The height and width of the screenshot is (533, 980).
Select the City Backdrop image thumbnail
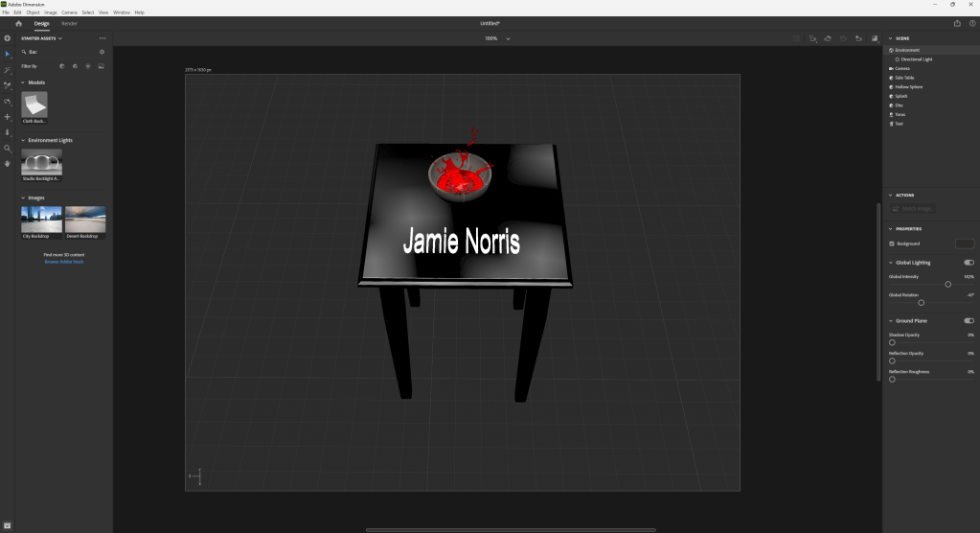coord(41,220)
